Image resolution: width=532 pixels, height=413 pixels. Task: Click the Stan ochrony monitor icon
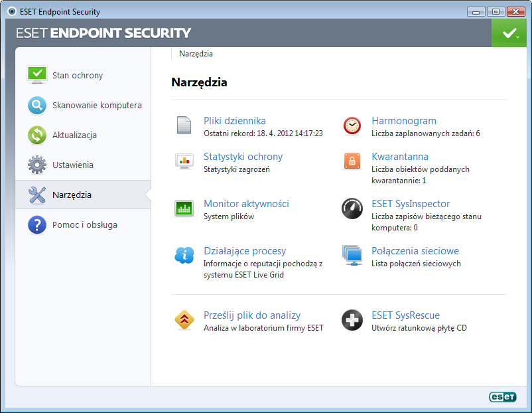(x=37, y=75)
